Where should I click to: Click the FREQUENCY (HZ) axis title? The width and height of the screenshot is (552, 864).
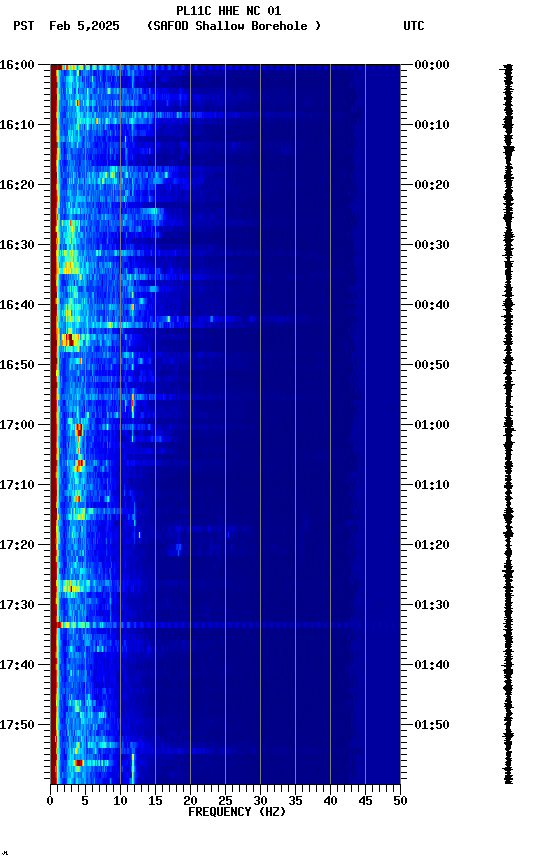pyautogui.click(x=237, y=813)
